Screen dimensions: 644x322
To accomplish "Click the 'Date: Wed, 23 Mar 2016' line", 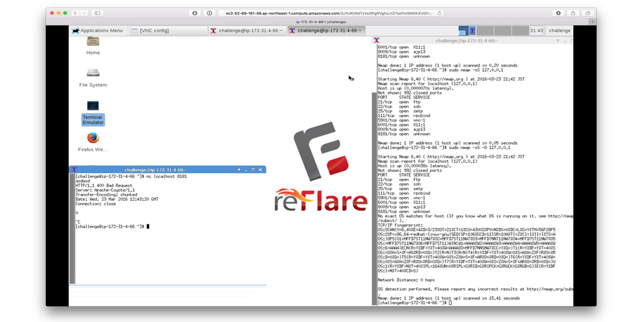I will point(116,199).
